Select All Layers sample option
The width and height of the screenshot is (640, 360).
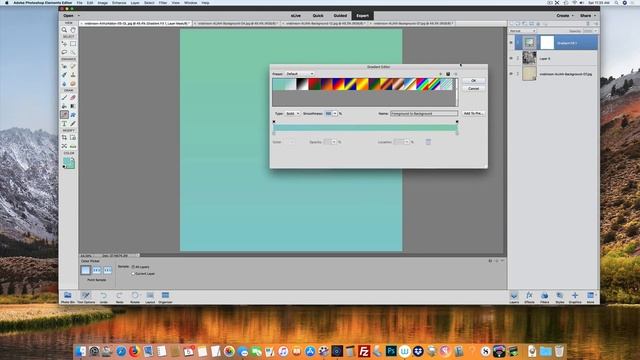(140, 267)
